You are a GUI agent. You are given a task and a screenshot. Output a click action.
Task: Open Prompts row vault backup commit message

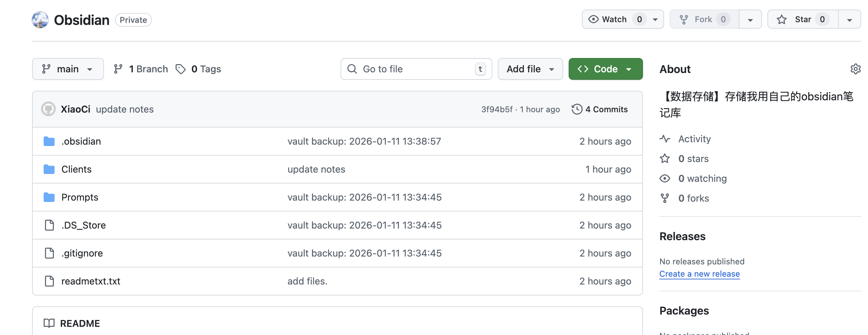(x=364, y=197)
